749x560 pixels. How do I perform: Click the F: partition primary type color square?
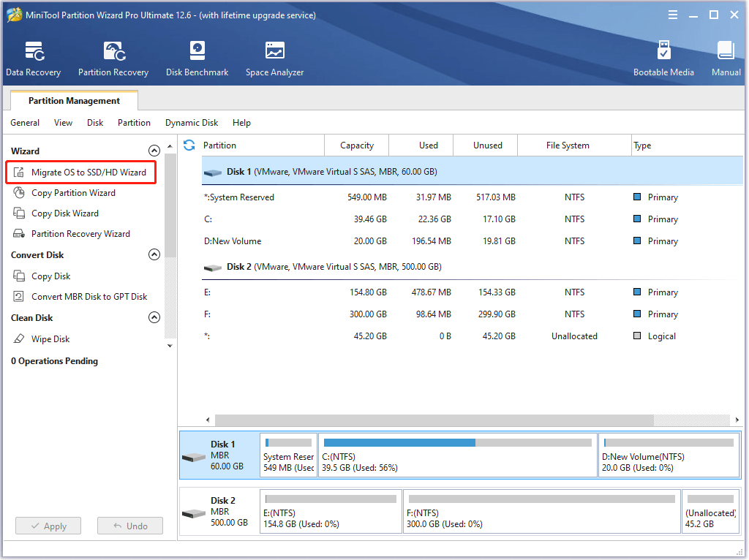click(637, 314)
